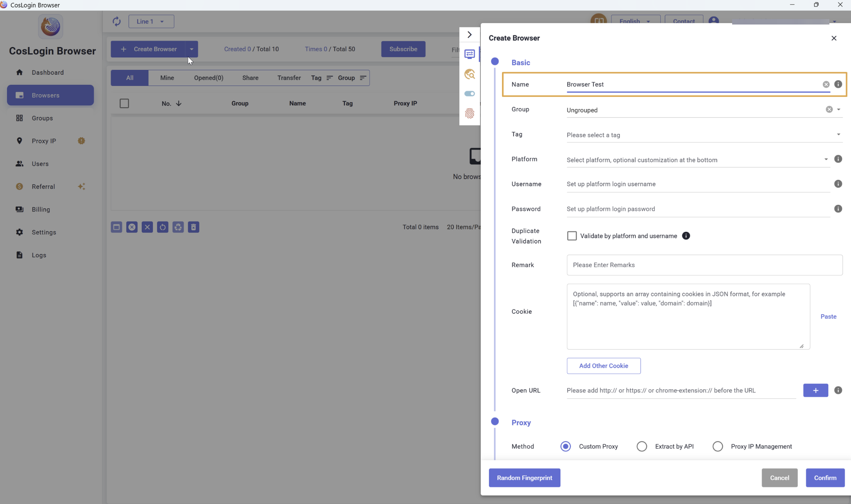The image size is (851, 504).
Task: Click the Subscribe button
Action: (x=403, y=49)
